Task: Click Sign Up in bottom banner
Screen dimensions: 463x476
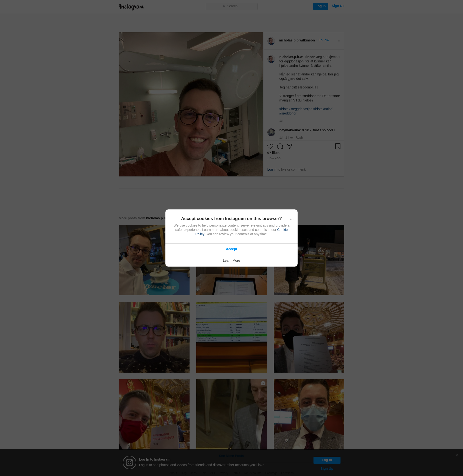Action: click(x=327, y=469)
